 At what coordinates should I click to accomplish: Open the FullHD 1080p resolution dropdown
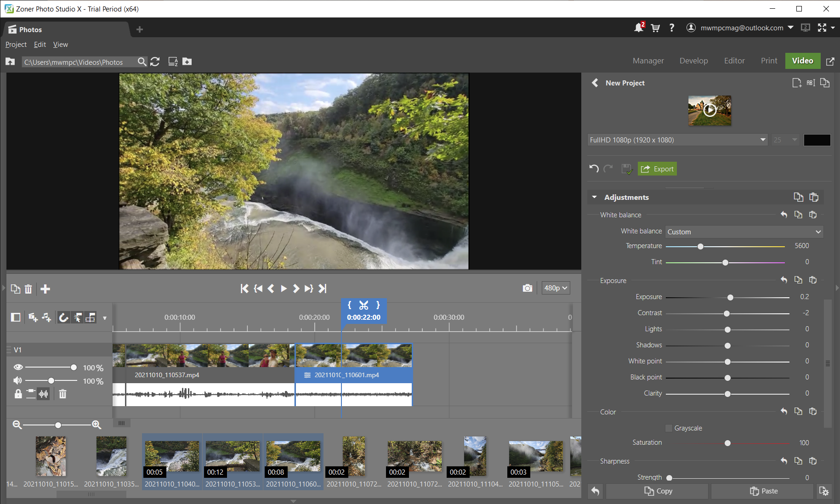click(x=763, y=140)
